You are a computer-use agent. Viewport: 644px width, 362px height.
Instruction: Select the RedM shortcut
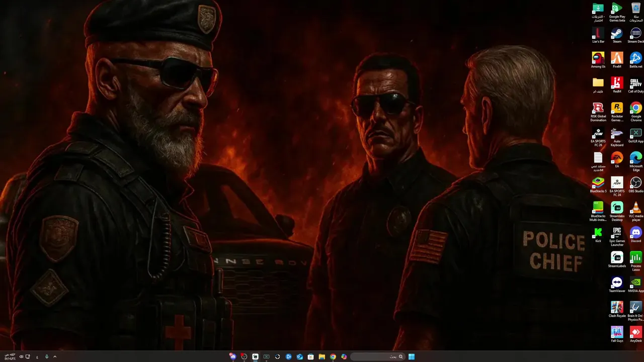point(617,85)
